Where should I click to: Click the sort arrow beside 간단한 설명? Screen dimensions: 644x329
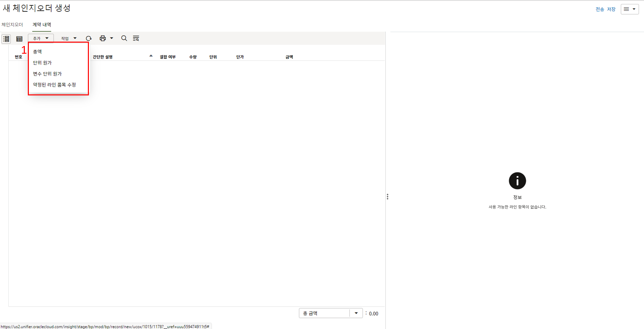coord(151,56)
